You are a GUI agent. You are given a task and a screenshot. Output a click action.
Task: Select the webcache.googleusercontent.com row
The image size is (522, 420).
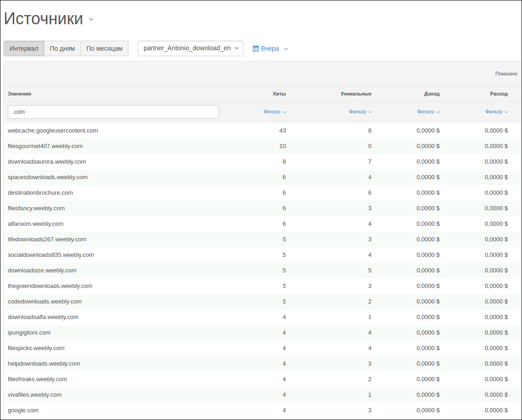[x=263, y=131]
